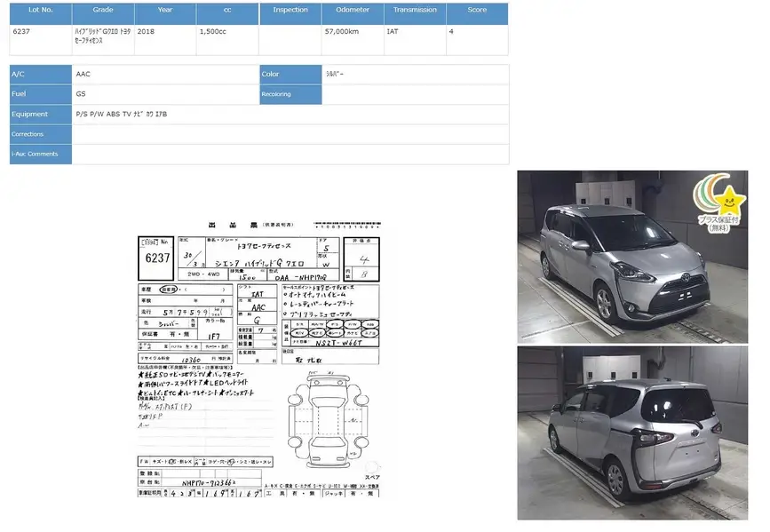Click the Year column header
Screen dimensions: 770x532
pyautogui.click(x=163, y=12)
